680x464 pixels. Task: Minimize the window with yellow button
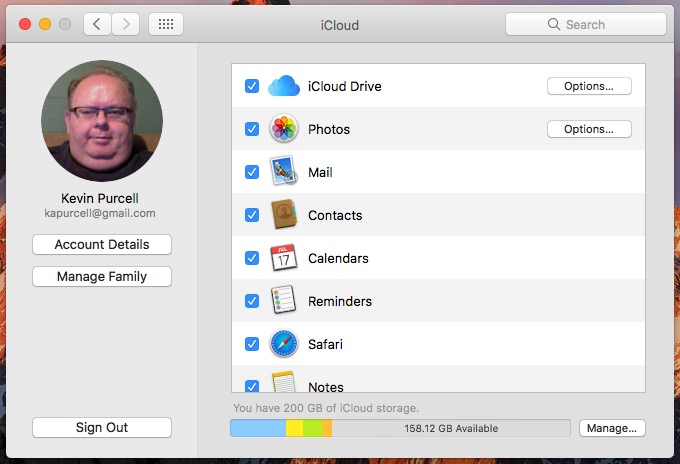(45, 24)
